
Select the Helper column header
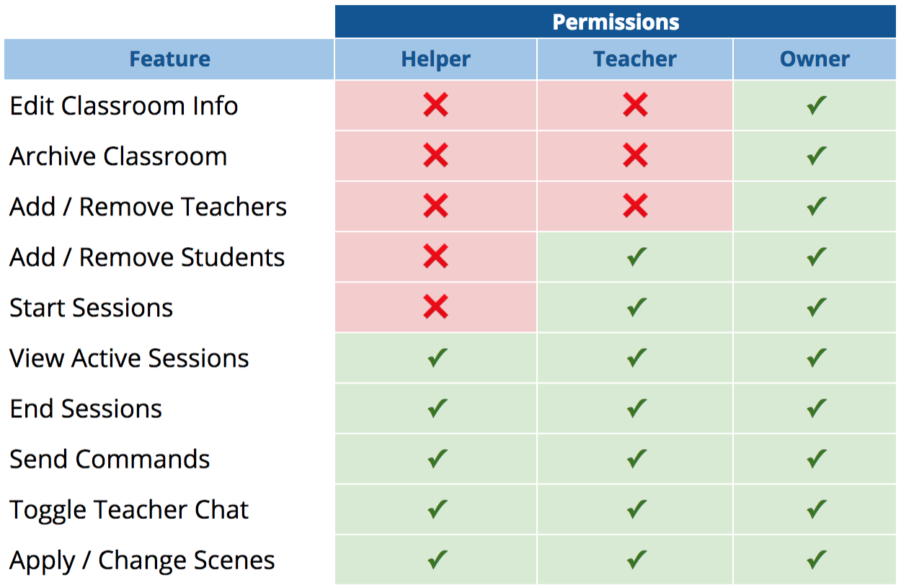[x=435, y=59]
